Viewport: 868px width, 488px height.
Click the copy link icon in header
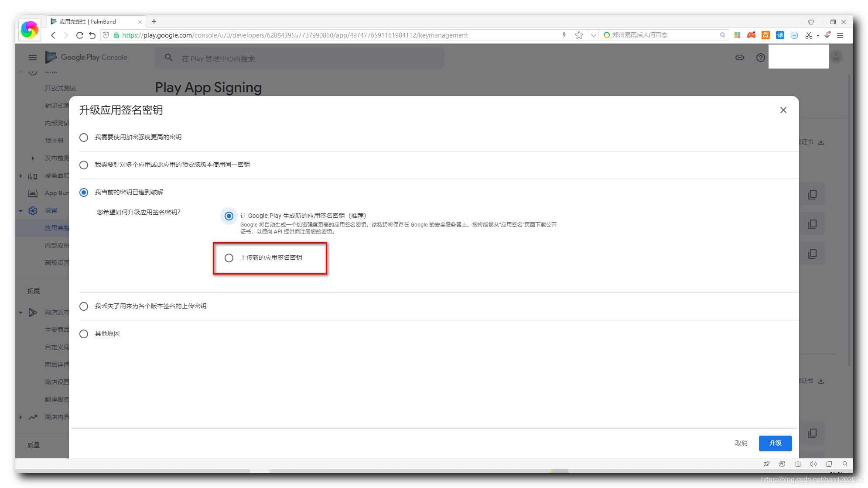[x=740, y=58]
